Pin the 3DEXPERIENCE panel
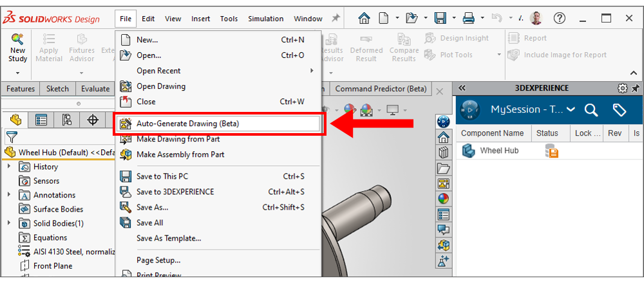The width and height of the screenshot is (644, 283). point(636,88)
